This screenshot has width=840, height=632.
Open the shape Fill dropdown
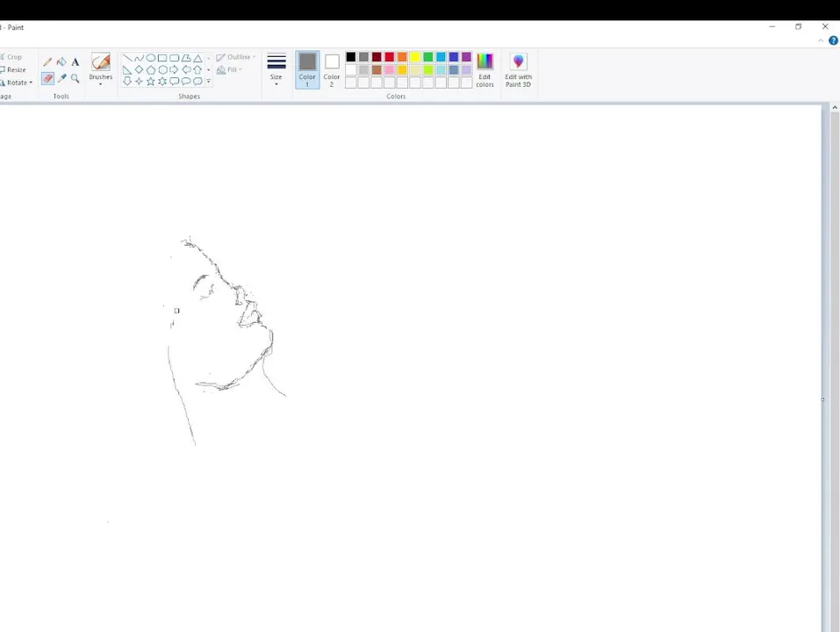click(x=229, y=69)
